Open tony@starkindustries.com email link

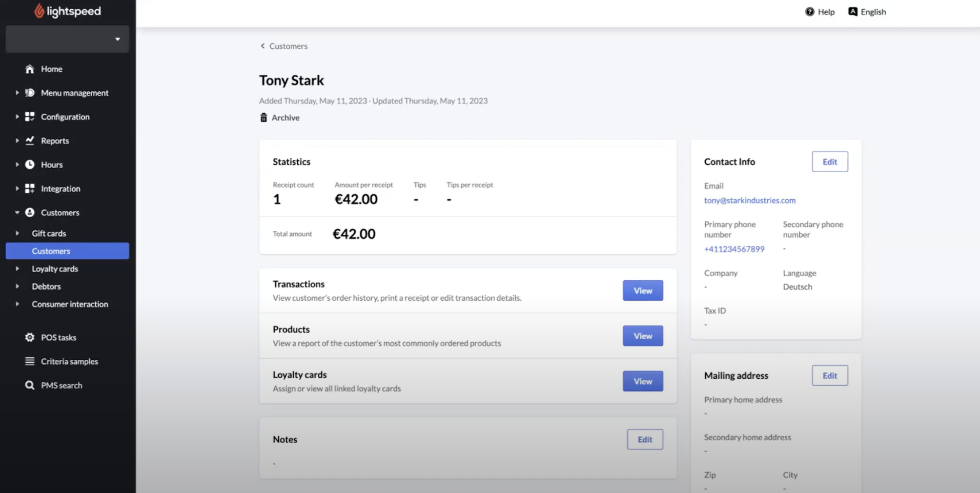749,200
